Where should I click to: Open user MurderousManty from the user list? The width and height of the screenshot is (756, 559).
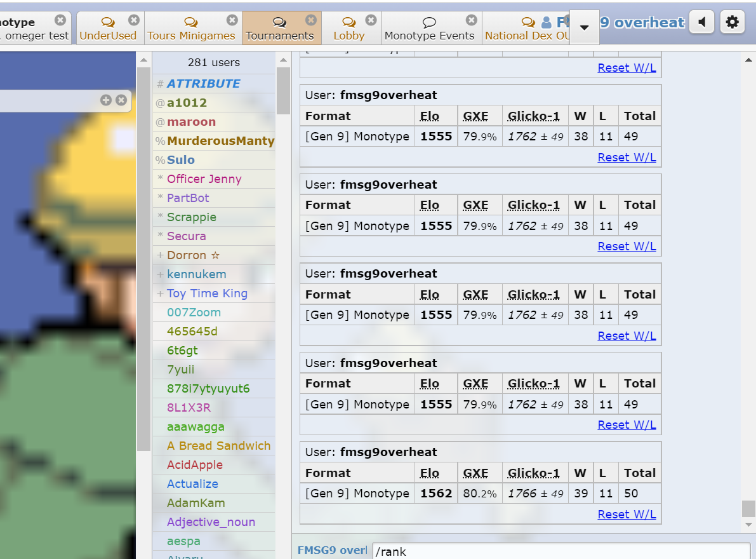point(220,141)
